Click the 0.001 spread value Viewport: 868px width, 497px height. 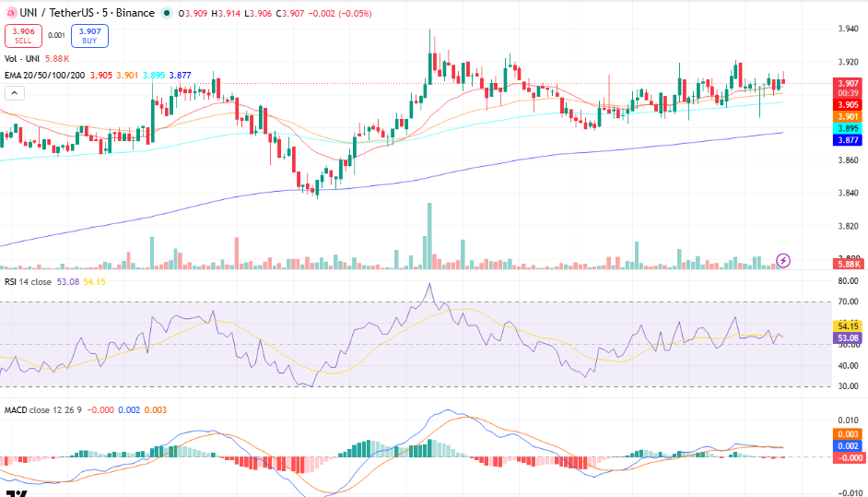(56, 35)
